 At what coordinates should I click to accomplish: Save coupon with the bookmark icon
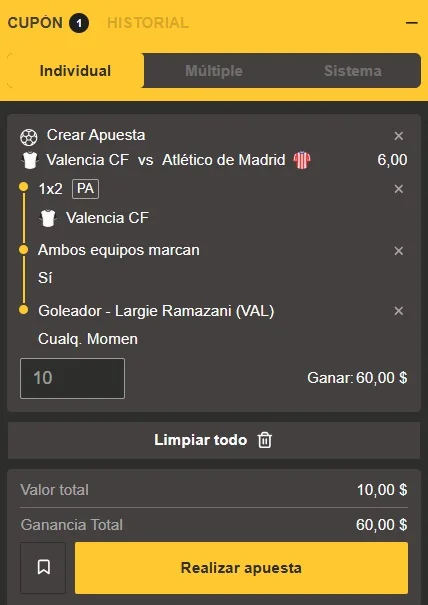pos(43,568)
